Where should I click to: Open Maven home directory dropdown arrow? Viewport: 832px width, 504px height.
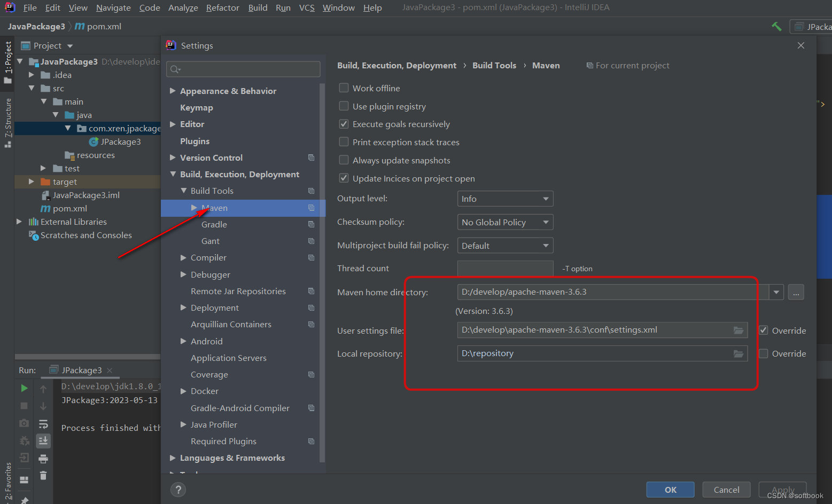(776, 293)
